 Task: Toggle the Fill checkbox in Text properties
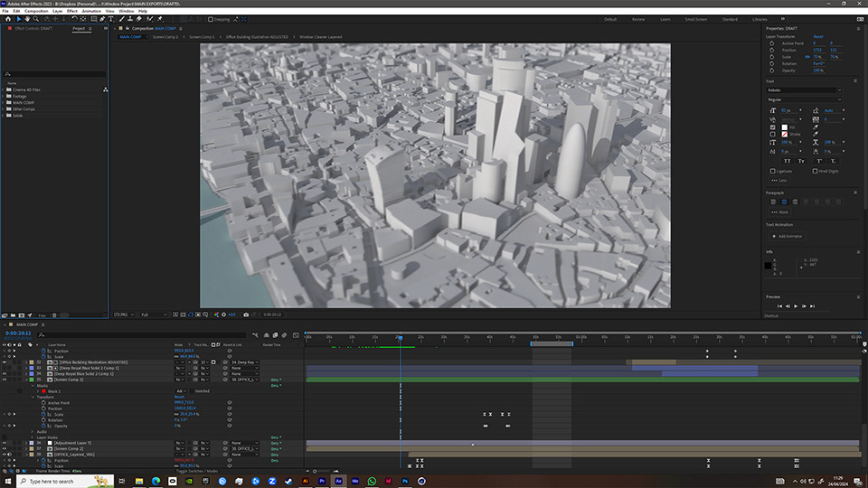pyautogui.click(x=773, y=127)
